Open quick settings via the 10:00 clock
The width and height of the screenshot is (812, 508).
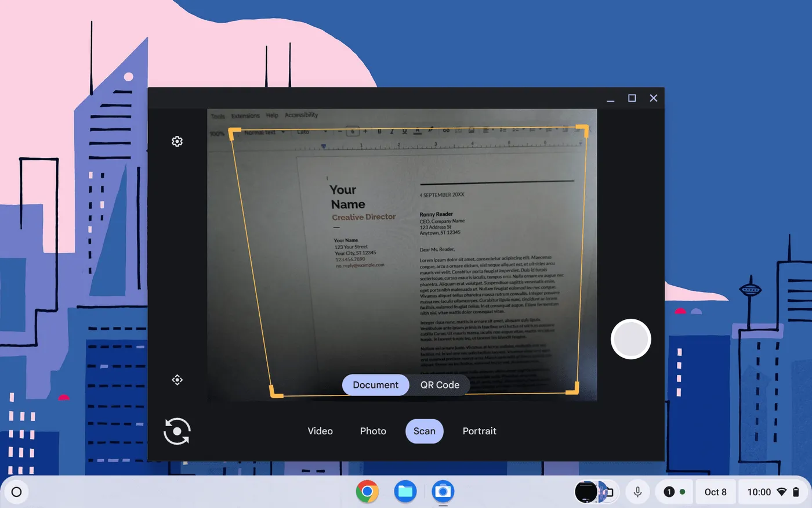[759, 492]
